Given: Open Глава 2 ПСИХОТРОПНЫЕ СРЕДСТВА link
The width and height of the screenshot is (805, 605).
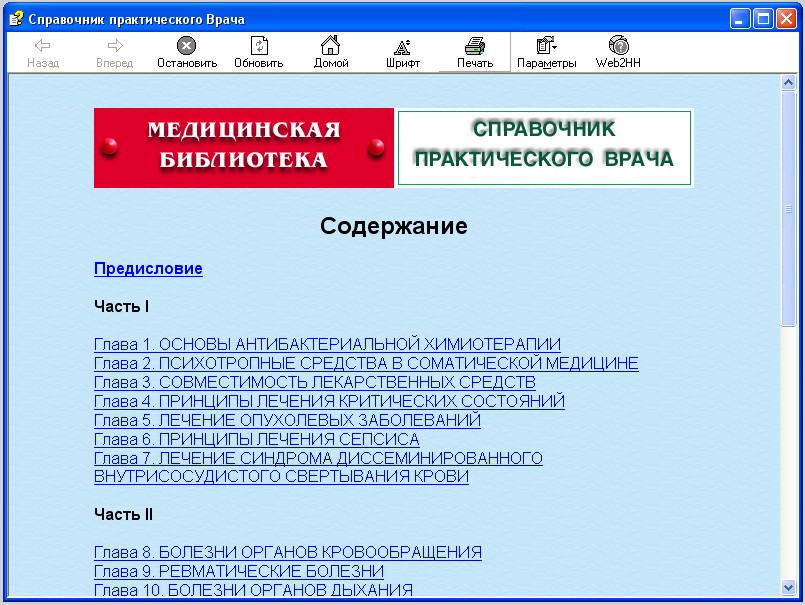Looking at the screenshot, I should tap(366, 363).
